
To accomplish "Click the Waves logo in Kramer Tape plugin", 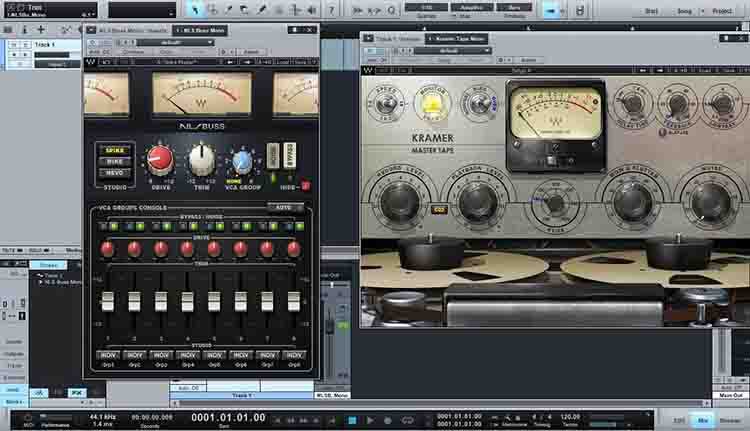I will 367,70.
